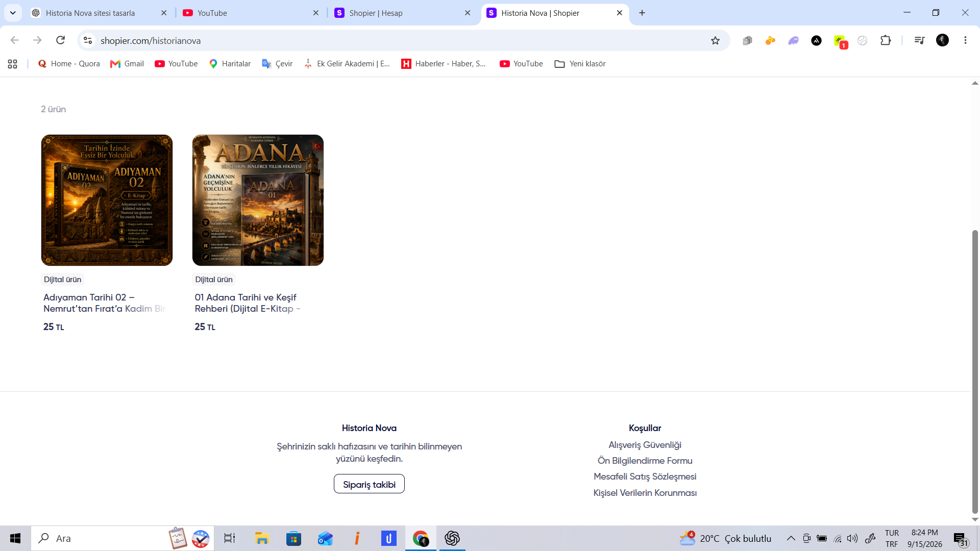Open the media control icon in toolbar
The image size is (980, 551).
[x=919, y=40]
